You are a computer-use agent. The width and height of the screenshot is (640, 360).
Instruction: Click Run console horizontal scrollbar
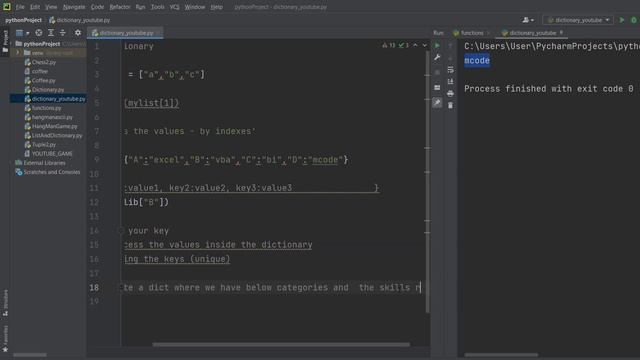click(x=501, y=355)
